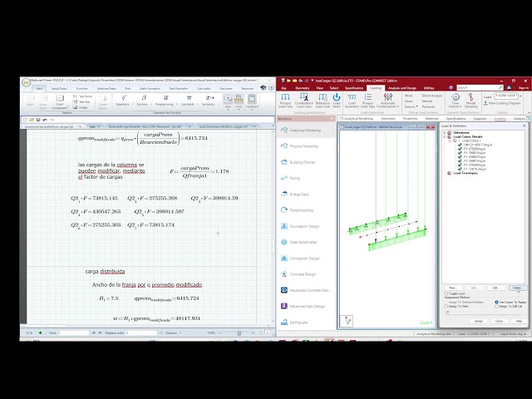Image resolution: width=532 pixels, height=399 pixels.
Task: Click Help button in Load & Definition
Action: [519, 321]
